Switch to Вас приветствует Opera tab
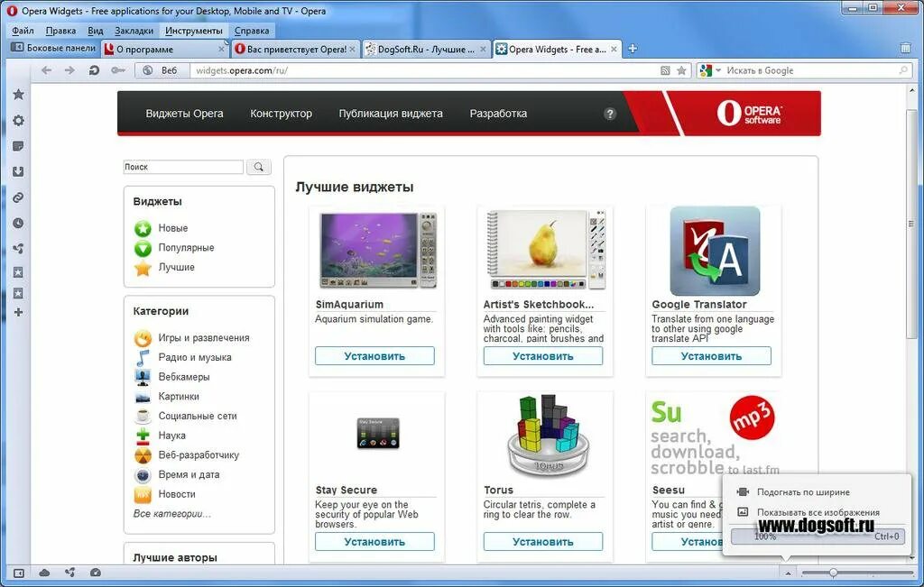The image size is (924, 587). click(x=295, y=50)
